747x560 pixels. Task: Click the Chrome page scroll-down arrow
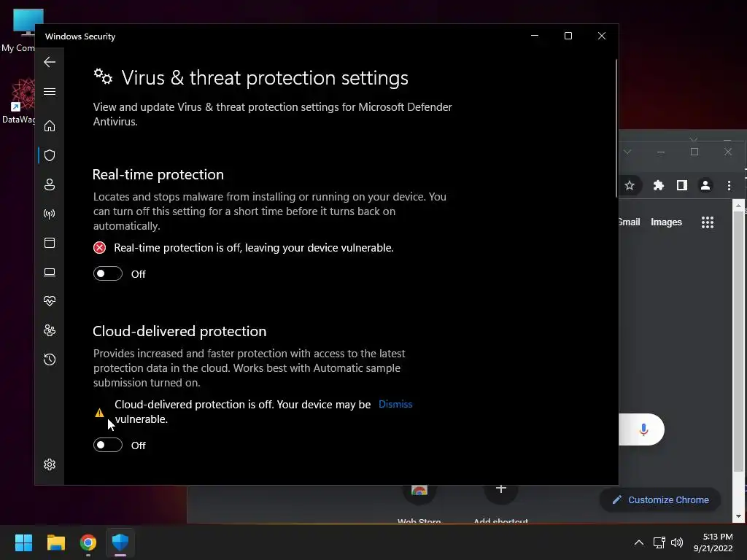coord(738,517)
